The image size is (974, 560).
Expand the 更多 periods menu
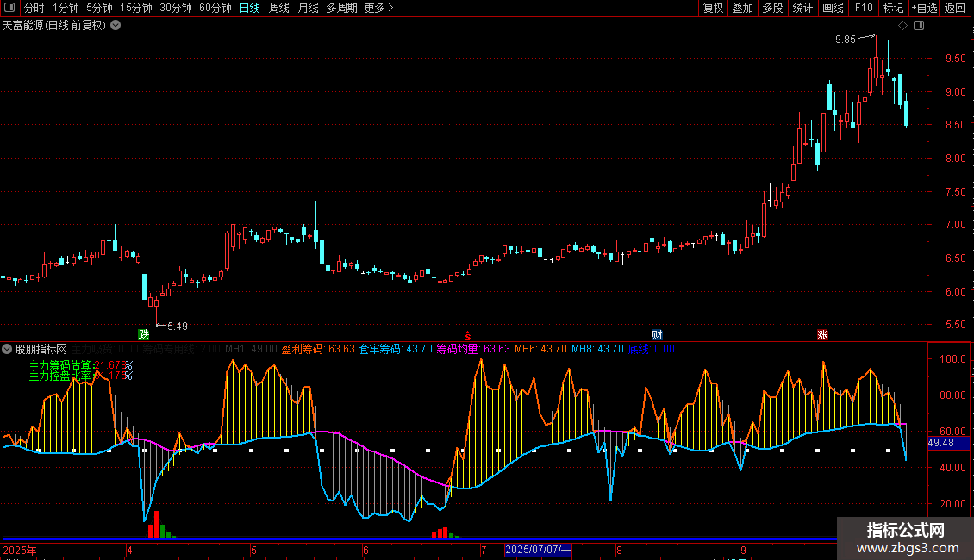pyautogui.click(x=378, y=8)
